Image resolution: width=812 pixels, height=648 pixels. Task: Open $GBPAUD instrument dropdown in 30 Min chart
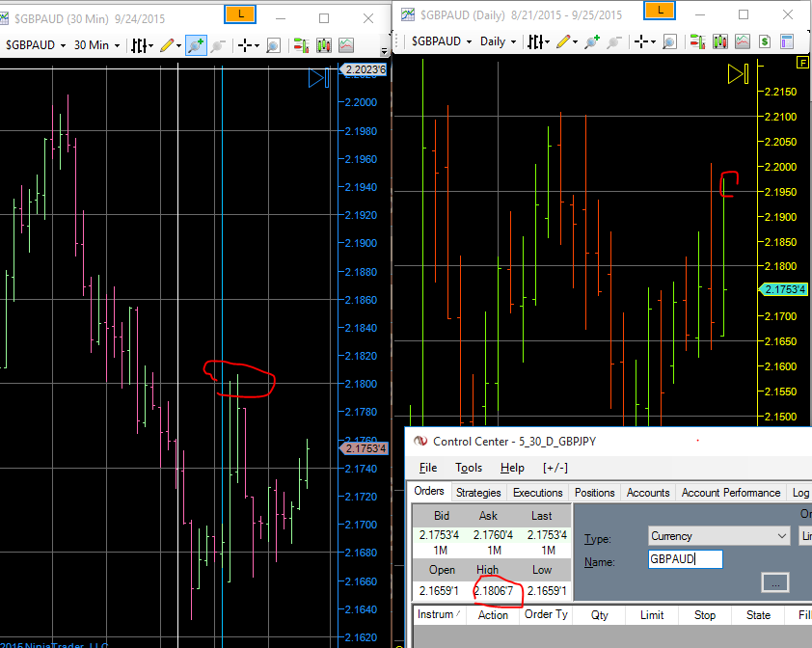(x=36, y=45)
